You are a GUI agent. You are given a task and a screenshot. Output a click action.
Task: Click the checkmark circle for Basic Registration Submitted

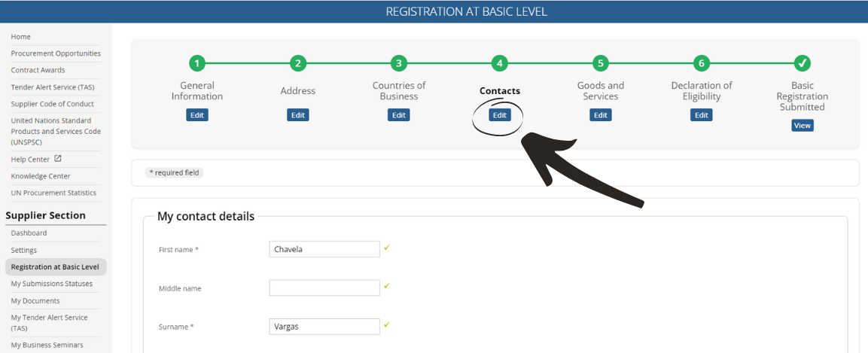[x=802, y=64]
